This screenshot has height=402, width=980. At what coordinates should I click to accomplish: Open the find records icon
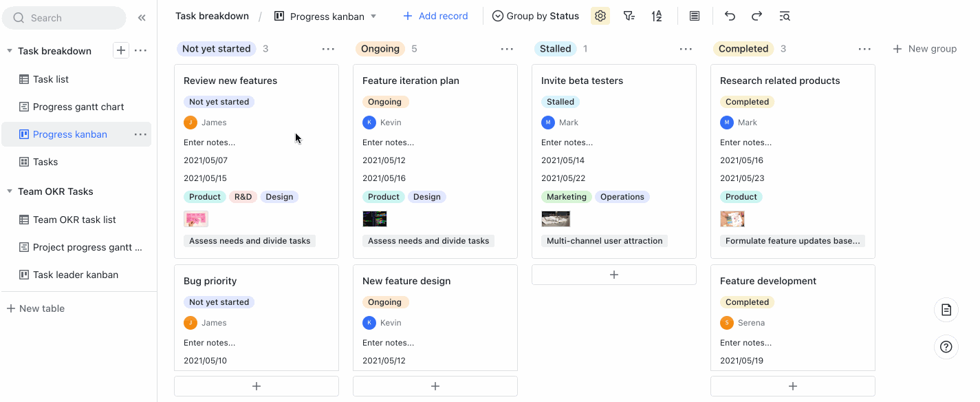(785, 16)
